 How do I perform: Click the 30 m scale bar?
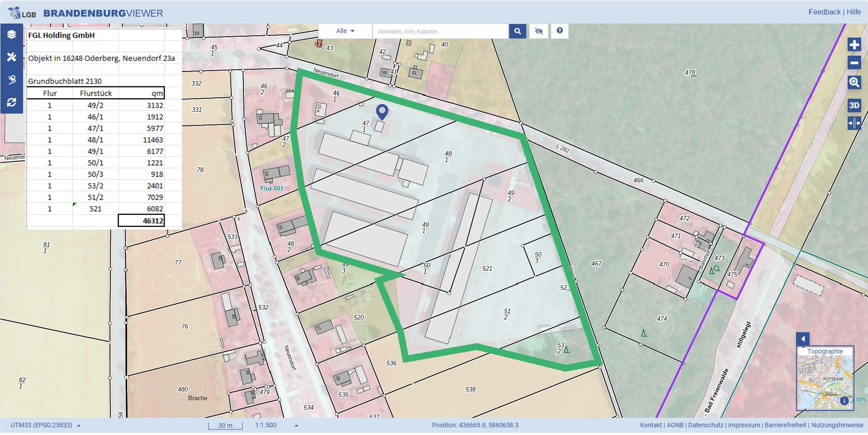(225, 425)
